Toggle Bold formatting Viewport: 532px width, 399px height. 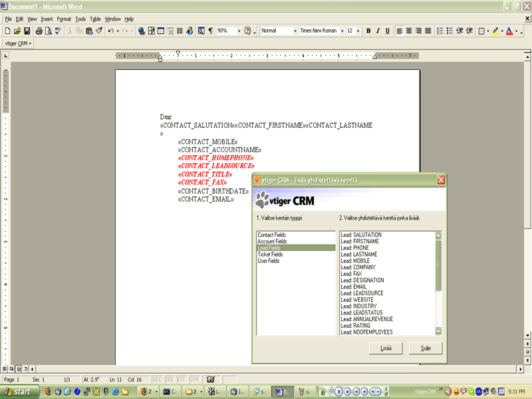(x=368, y=31)
